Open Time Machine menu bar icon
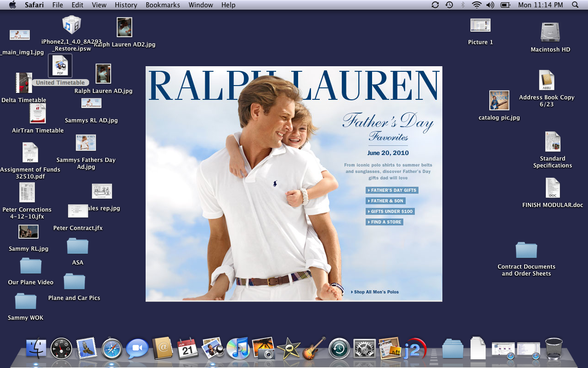The width and height of the screenshot is (588, 368). pos(449,5)
